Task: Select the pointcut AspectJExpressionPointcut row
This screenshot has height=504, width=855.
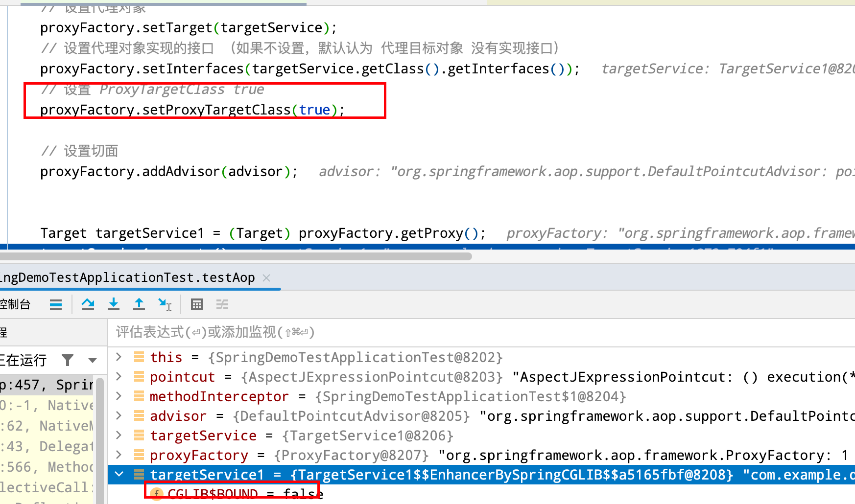Action: coord(481,377)
